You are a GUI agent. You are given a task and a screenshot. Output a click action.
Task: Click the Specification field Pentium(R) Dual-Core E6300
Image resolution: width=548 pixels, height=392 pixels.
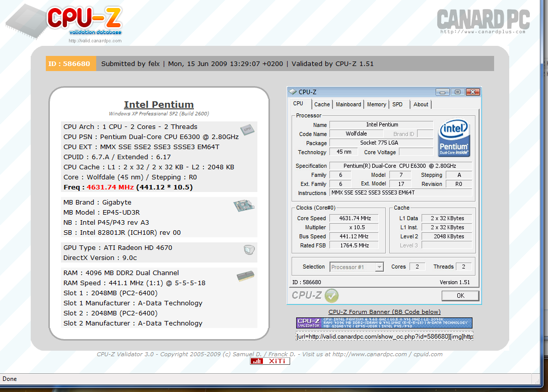[x=400, y=166]
